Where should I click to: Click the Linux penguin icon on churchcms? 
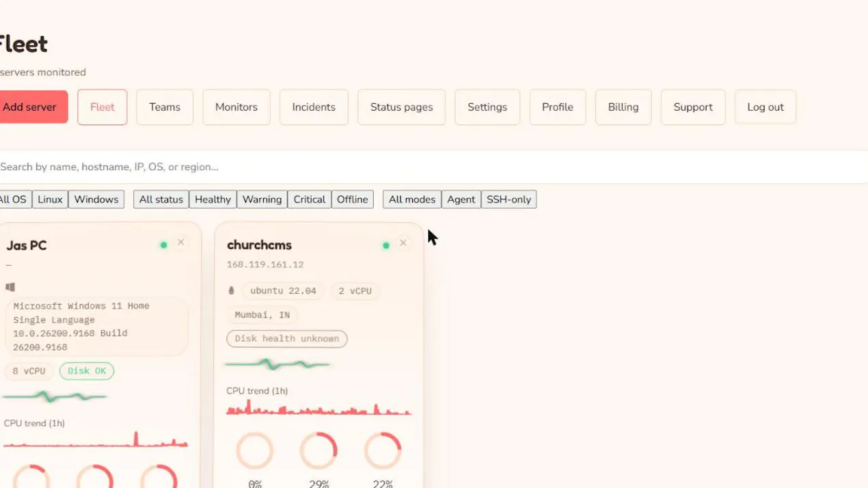click(x=231, y=290)
